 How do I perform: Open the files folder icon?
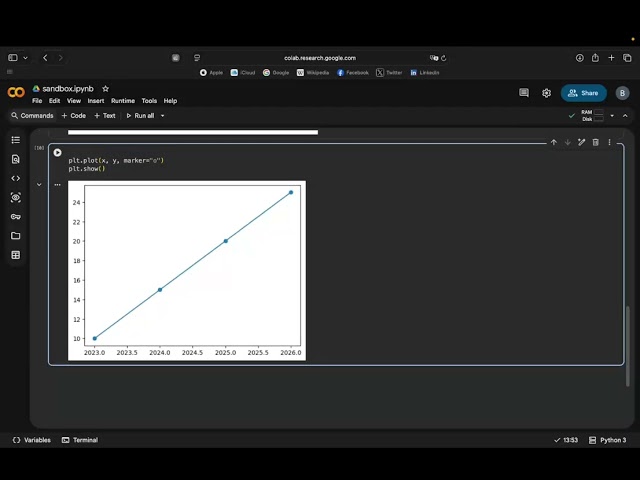coord(16,236)
